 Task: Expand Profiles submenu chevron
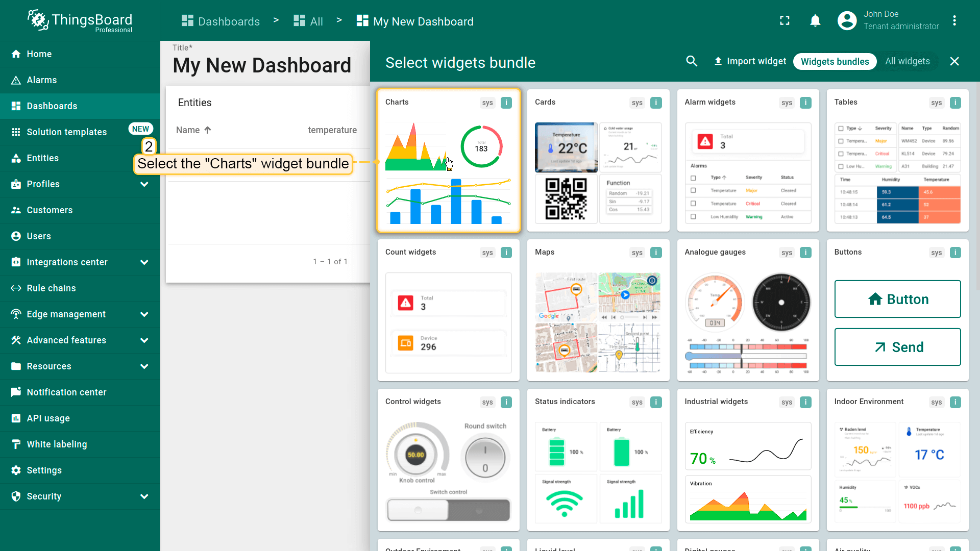(144, 184)
